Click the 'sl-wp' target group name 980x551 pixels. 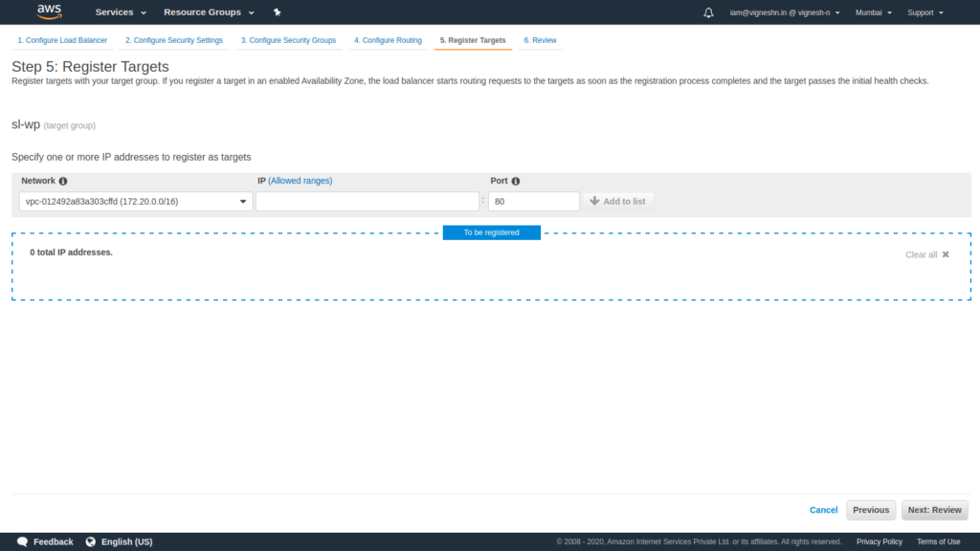pyautogui.click(x=26, y=124)
